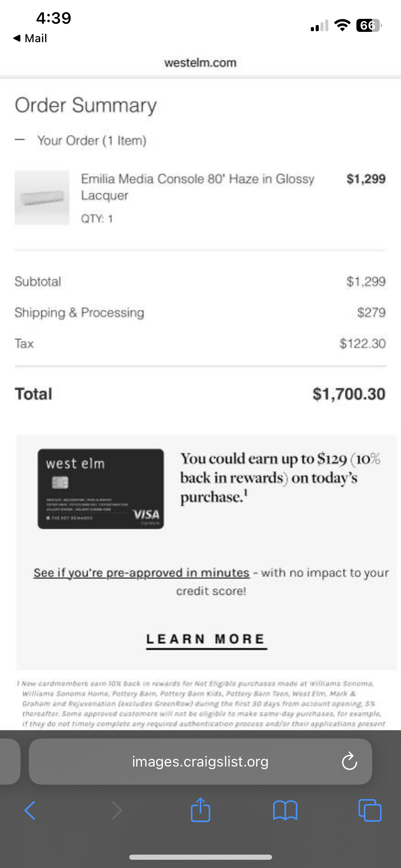Tap the West Elm Visa card image

pos(100,489)
